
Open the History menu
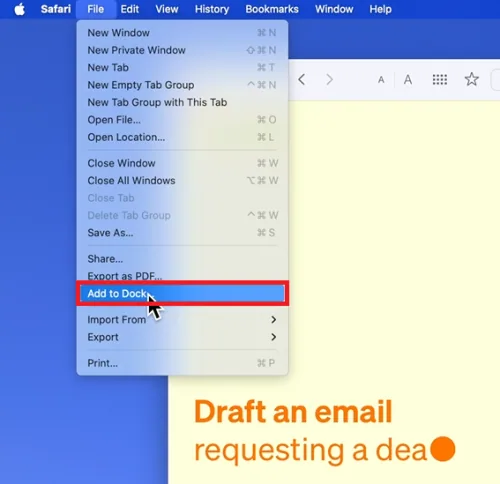point(212,9)
